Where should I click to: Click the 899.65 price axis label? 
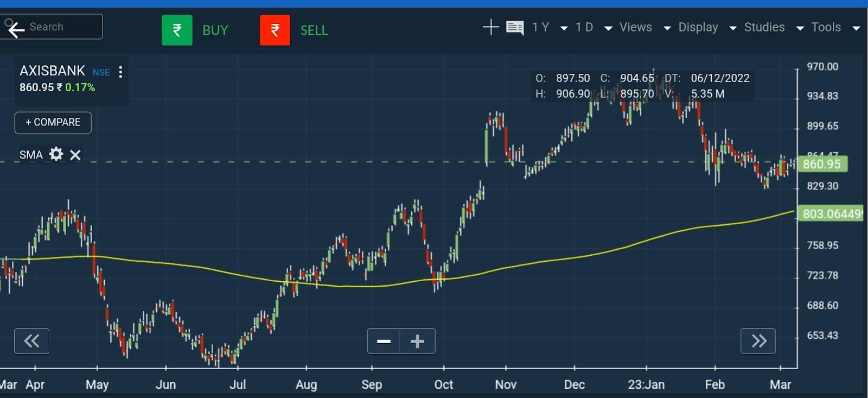[x=822, y=126]
